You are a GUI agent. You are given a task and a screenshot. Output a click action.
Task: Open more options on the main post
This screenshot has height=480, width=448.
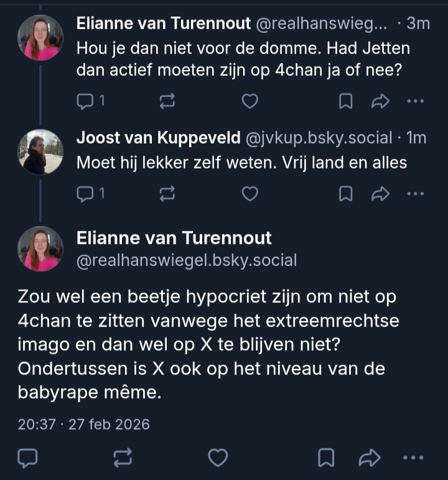click(x=413, y=458)
